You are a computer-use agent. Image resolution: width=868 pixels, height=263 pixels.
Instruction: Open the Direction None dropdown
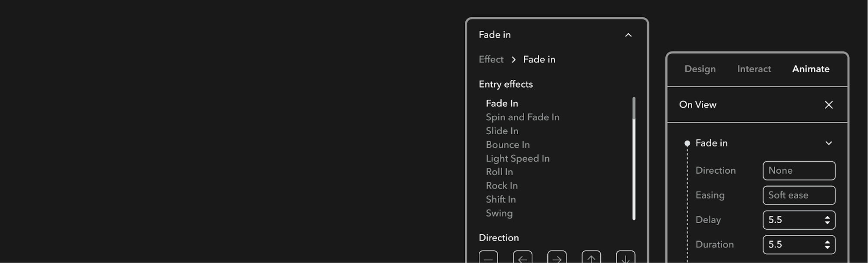click(x=799, y=171)
